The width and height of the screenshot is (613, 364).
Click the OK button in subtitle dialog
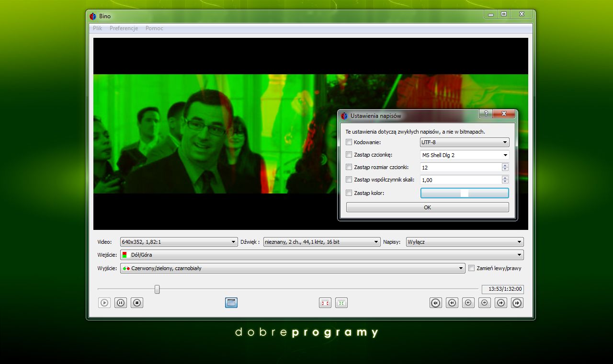point(428,207)
